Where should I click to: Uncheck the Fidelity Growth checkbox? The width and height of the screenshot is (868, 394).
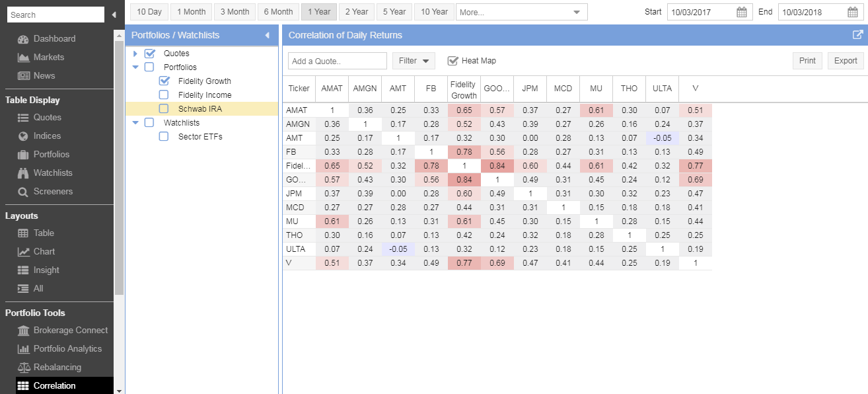pos(164,81)
